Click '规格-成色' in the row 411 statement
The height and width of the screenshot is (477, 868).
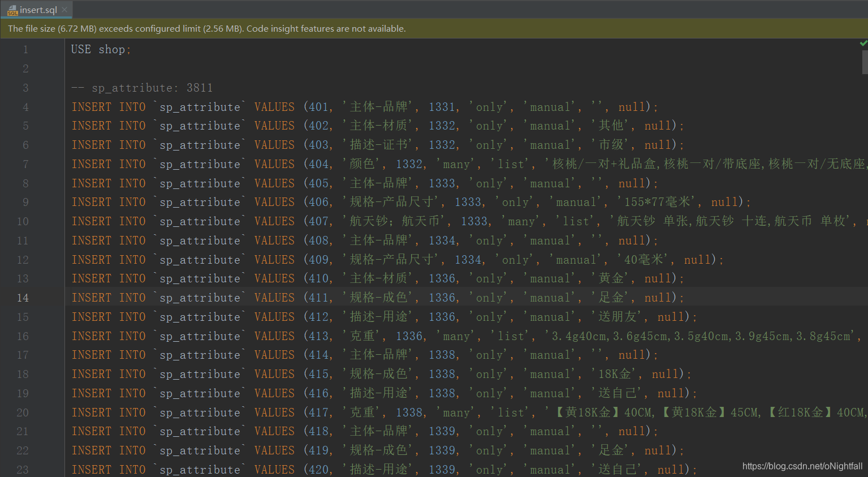(378, 298)
